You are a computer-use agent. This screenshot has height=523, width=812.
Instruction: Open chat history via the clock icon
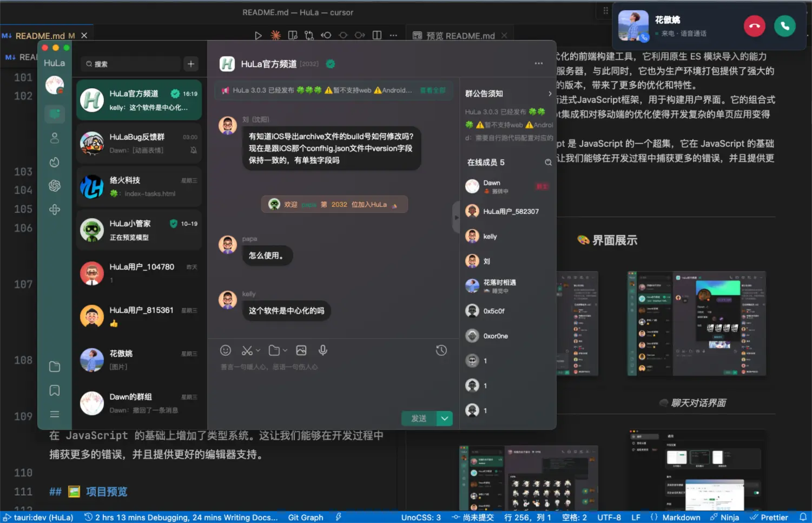tap(441, 350)
